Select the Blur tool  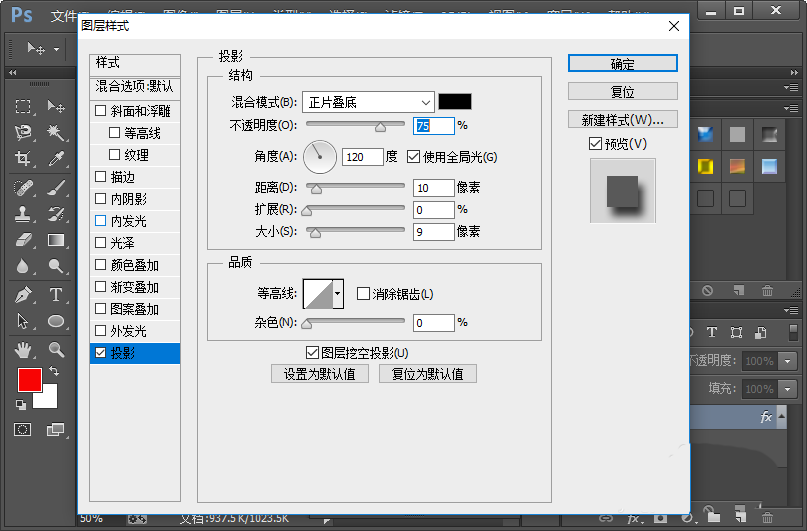[23, 266]
